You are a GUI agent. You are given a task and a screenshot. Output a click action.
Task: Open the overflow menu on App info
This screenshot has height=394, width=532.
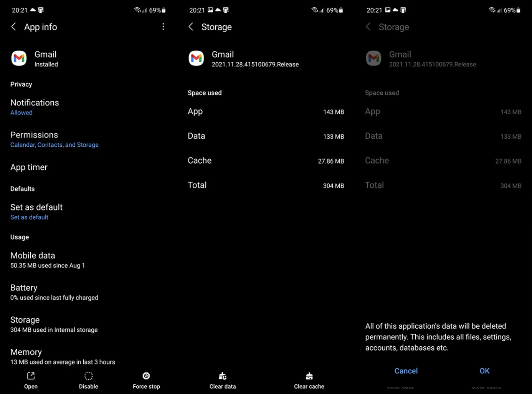pos(163,26)
